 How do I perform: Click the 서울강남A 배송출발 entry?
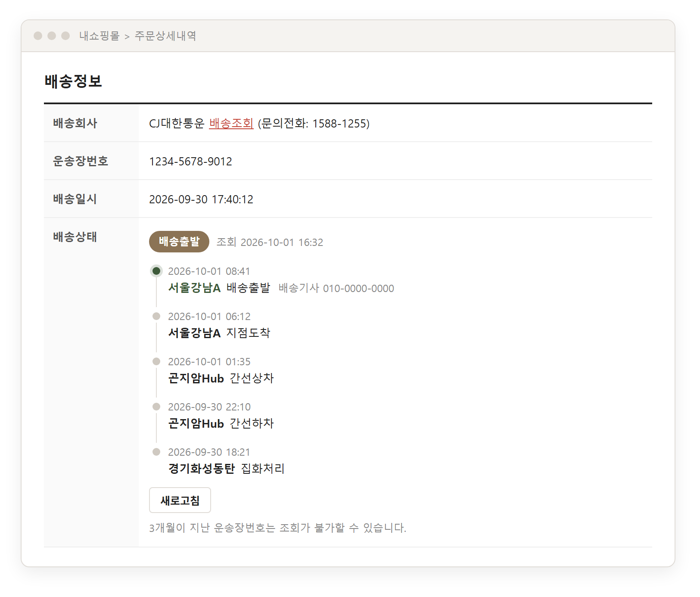pyautogui.click(x=219, y=288)
